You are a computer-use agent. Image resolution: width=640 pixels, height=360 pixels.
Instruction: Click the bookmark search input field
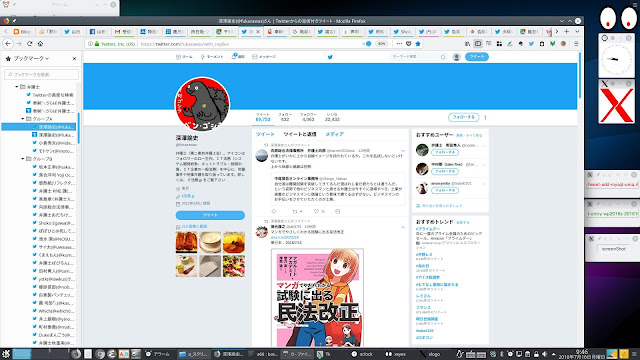[x=42, y=74]
